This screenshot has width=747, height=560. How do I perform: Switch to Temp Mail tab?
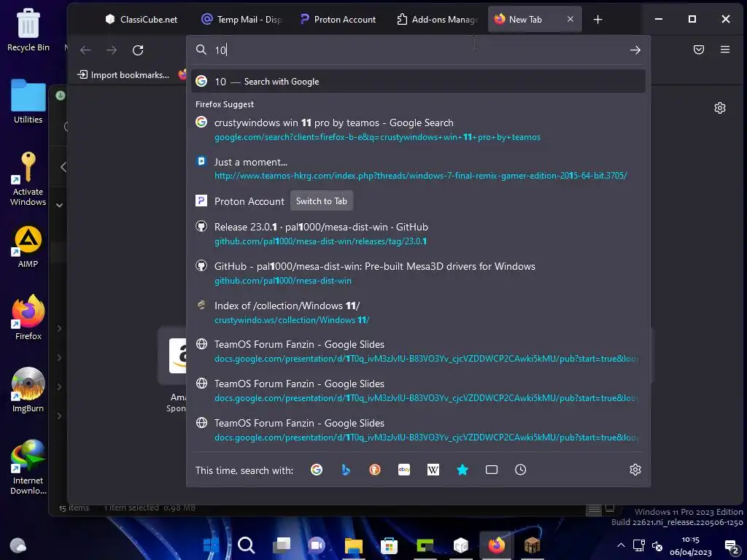(241, 20)
